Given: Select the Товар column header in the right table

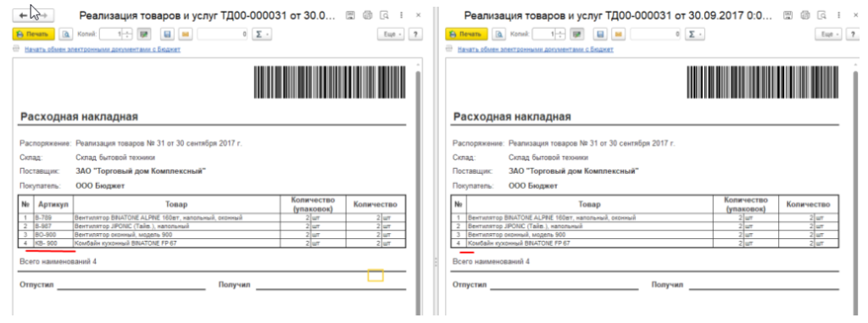Looking at the screenshot, I should click(x=591, y=204).
